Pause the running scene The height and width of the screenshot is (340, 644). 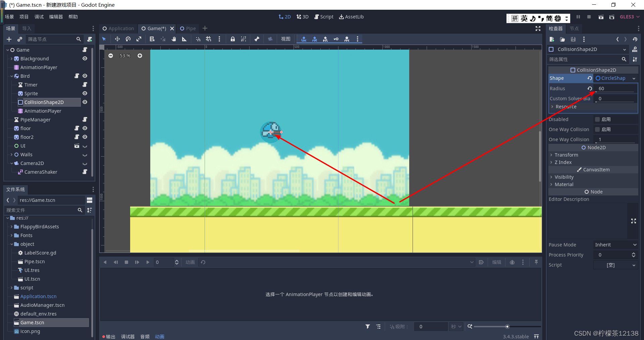point(578,17)
